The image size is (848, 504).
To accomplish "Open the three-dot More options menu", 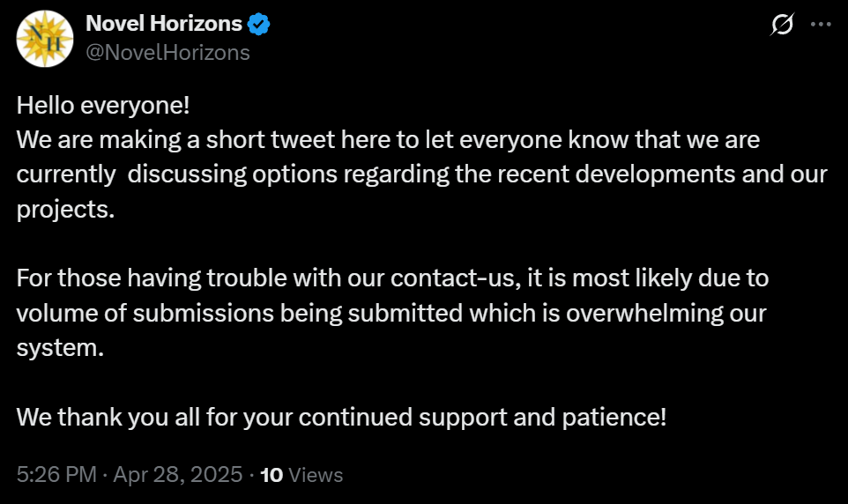I will [x=821, y=25].
